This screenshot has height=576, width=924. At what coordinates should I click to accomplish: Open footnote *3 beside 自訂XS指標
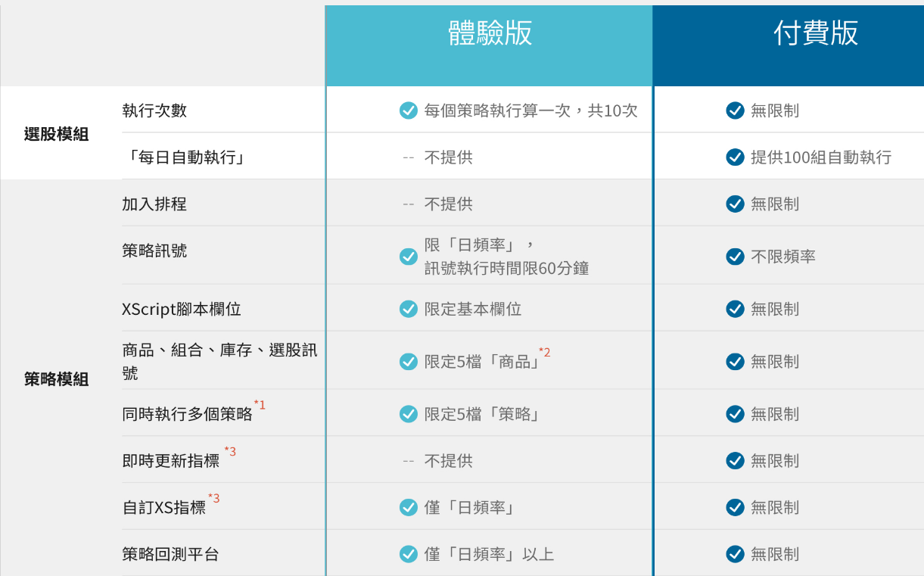coord(214,498)
